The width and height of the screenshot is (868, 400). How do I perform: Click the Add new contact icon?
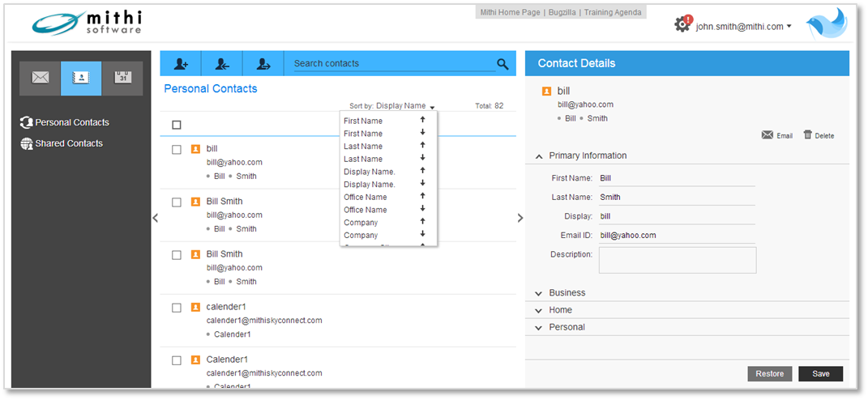pos(181,64)
